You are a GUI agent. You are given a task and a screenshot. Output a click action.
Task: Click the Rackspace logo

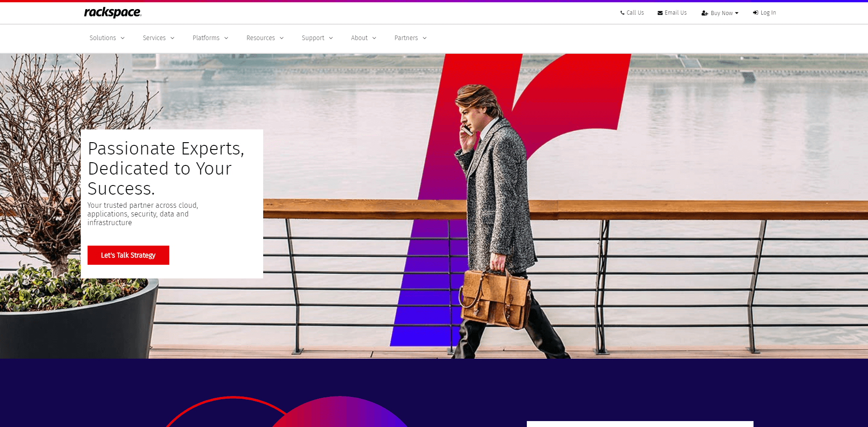point(113,12)
